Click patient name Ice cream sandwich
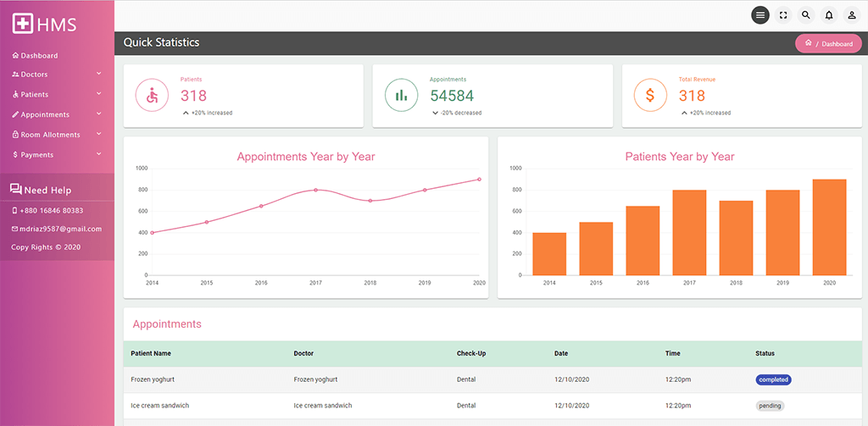The height and width of the screenshot is (426, 868). [x=159, y=406]
